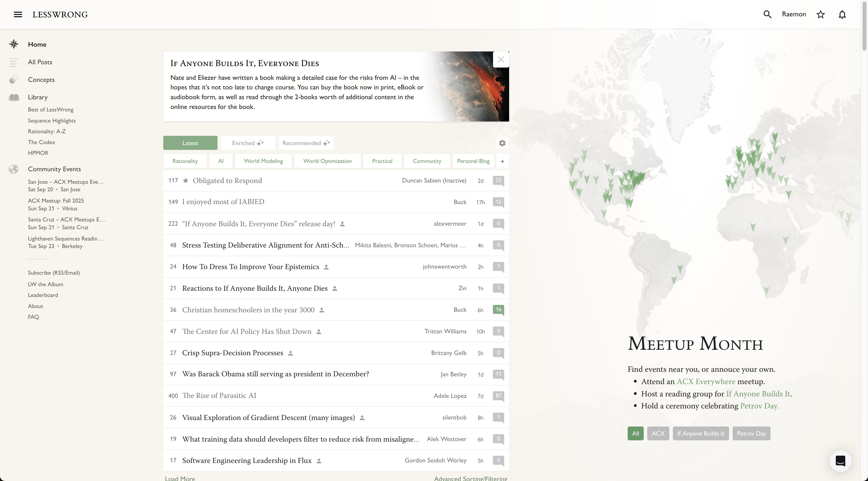Screen dimensions: 868x481
Task: Click the Concepts sidebar icon
Action: click(14, 80)
